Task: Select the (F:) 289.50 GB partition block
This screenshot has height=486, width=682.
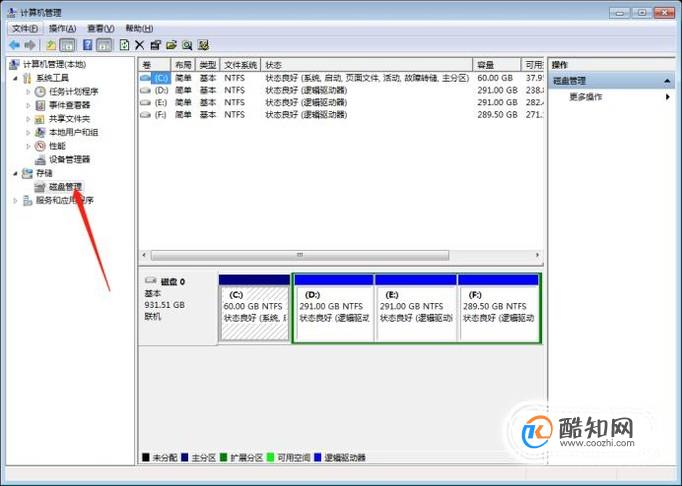Action: (499, 308)
